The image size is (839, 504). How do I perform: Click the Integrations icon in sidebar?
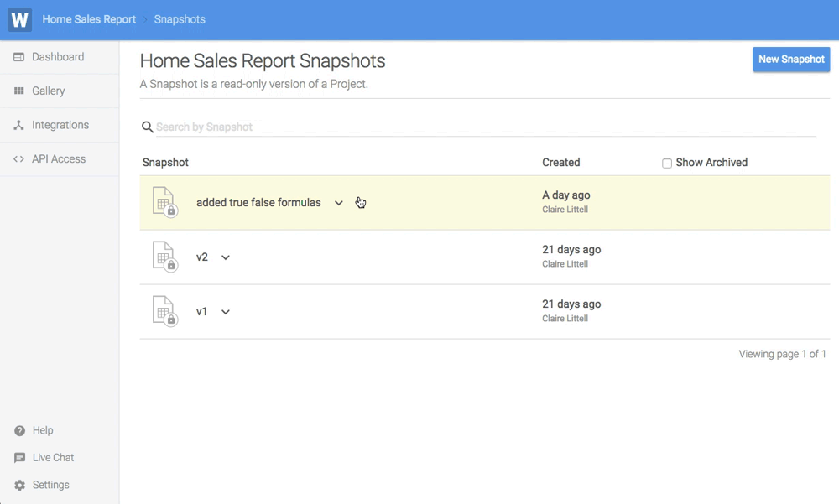(x=18, y=125)
